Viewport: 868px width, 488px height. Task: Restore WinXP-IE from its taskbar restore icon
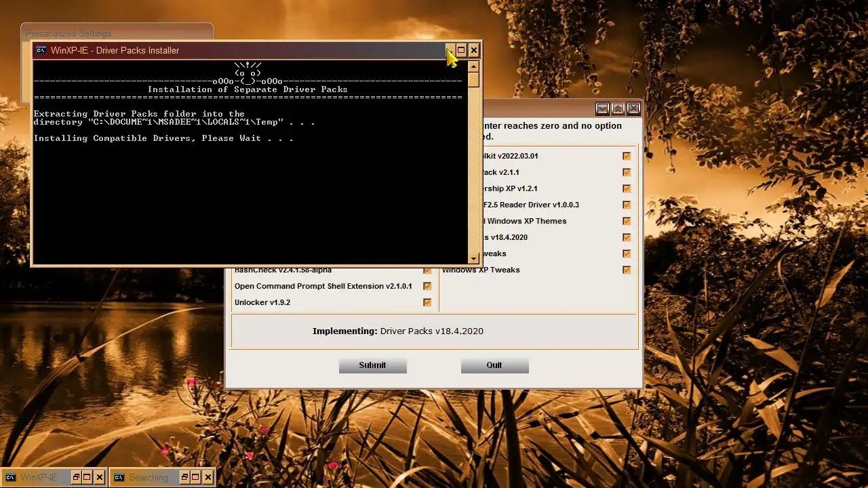pyautogui.click(x=76, y=477)
